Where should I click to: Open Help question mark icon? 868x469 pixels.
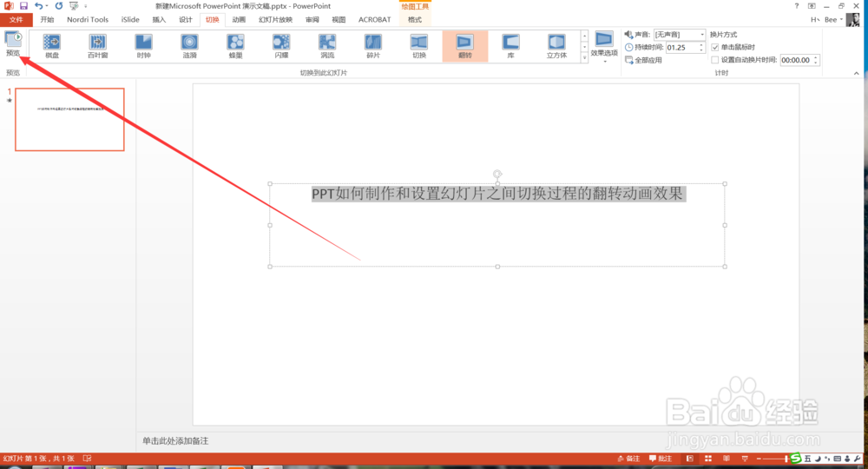coord(797,5)
